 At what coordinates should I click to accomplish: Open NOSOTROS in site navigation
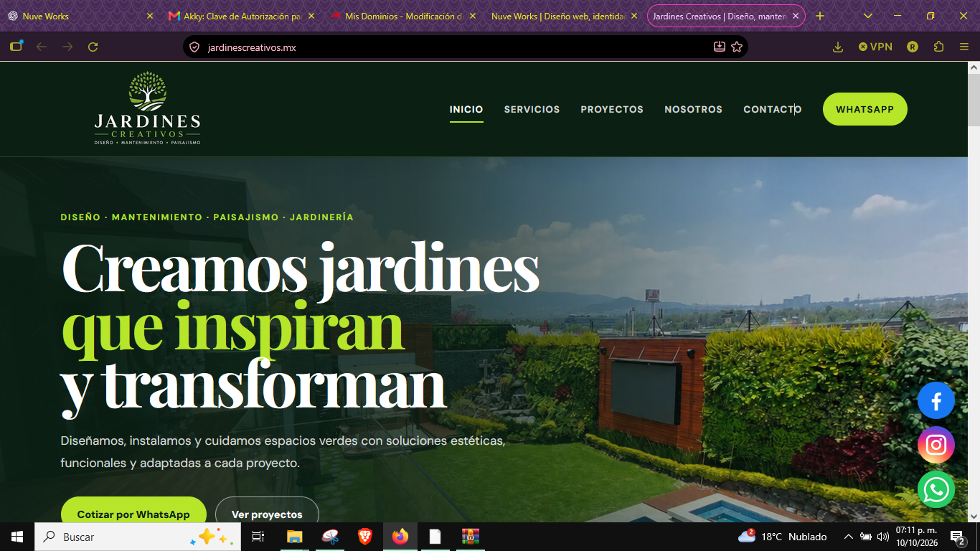click(693, 109)
